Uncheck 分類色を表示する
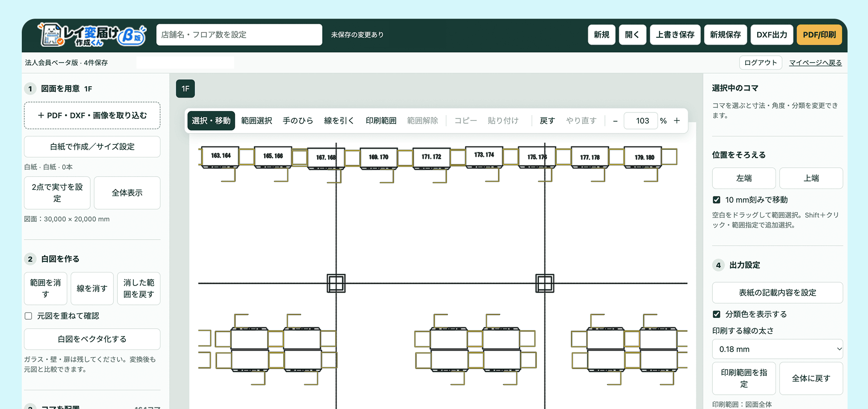The image size is (868, 409). tap(716, 314)
